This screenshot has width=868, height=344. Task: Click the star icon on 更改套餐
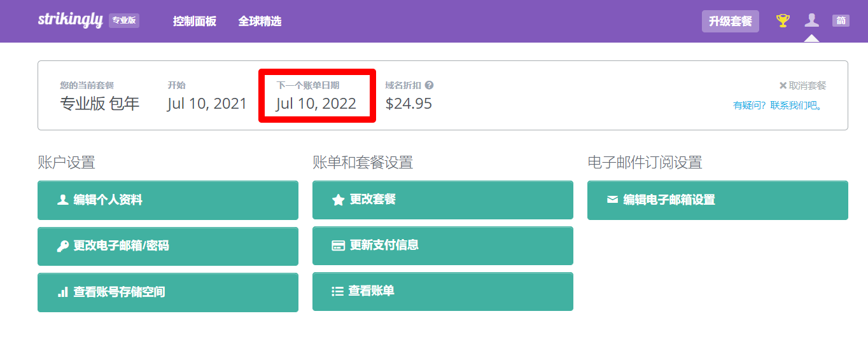point(338,200)
